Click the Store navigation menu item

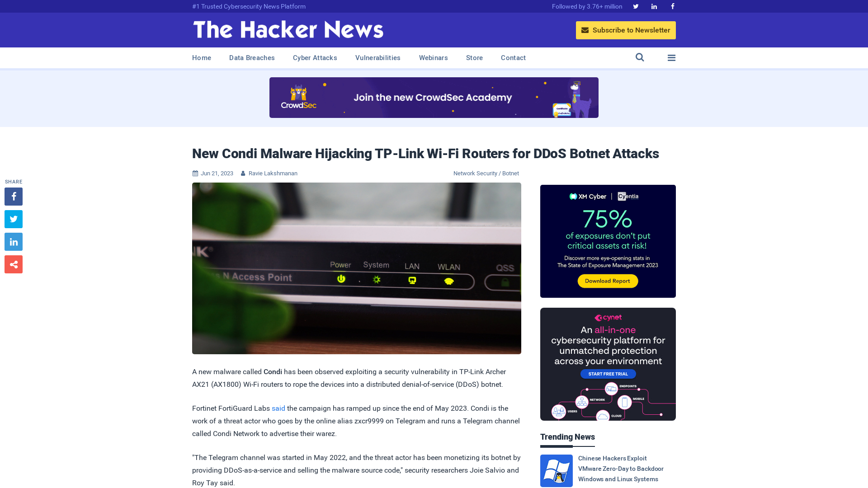(x=474, y=58)
